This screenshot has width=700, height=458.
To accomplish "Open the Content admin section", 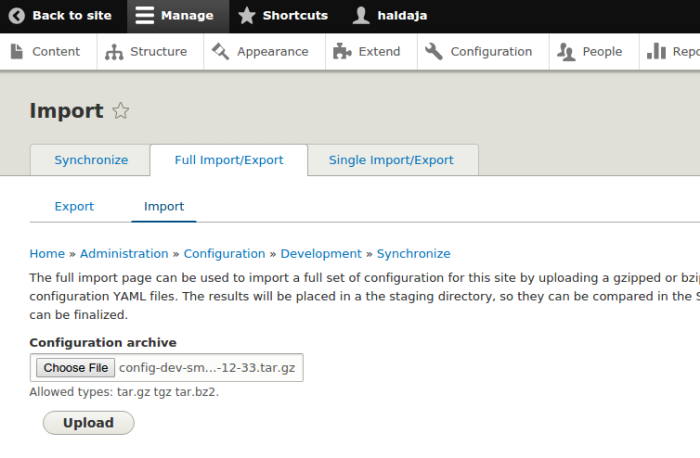I will tap(48, 52).
